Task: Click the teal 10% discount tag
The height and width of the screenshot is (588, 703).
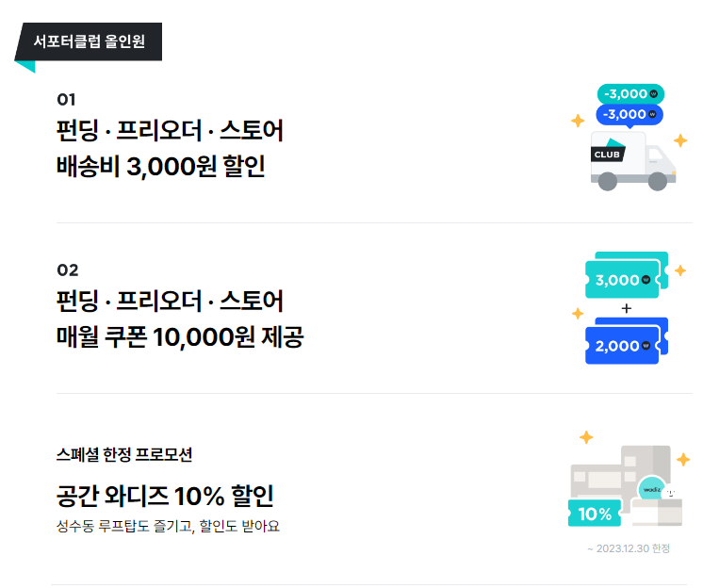Action: coord(595,514)
